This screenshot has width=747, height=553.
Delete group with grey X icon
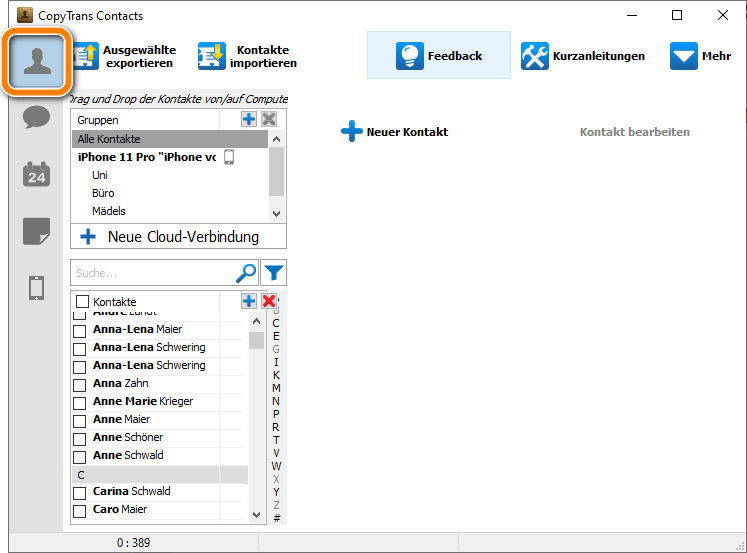(269, 119)
